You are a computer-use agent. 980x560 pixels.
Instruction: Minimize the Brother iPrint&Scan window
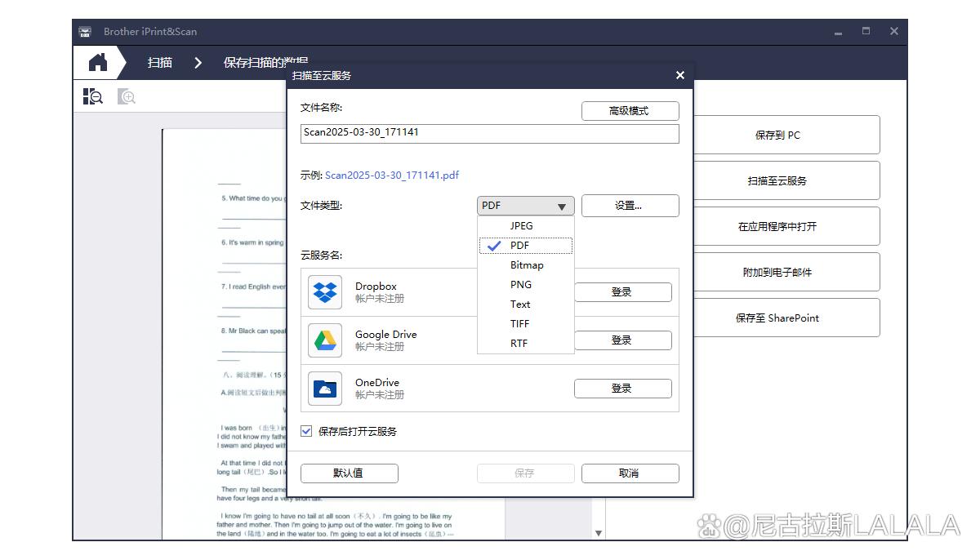[x=838, y=32]
